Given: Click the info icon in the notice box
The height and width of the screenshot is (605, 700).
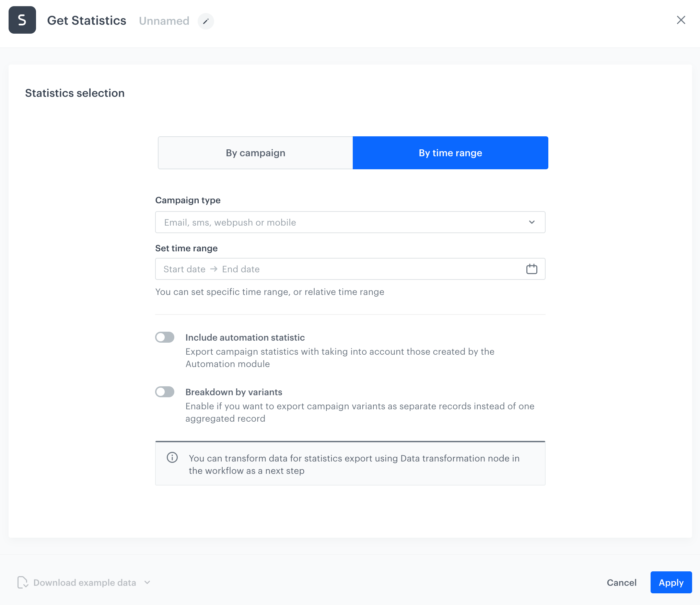Looking at the screenshot, I should 172,458.
